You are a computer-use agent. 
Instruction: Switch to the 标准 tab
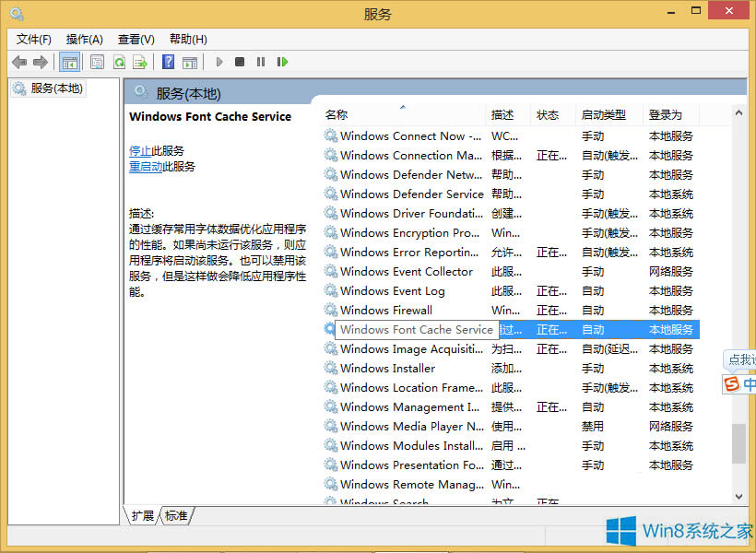[175, 516]
